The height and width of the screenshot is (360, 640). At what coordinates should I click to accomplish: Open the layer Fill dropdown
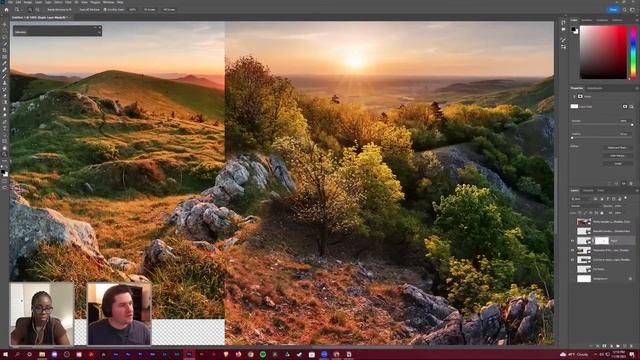(619, 213)
